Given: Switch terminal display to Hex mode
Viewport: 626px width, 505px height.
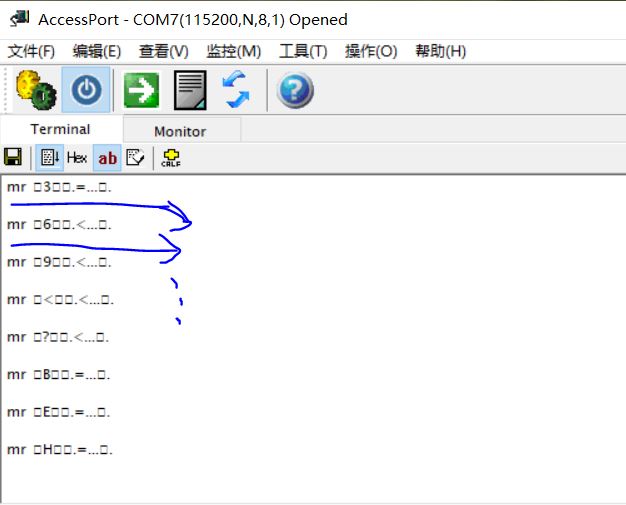Looking at the screenshot, I should coord(77,157).
